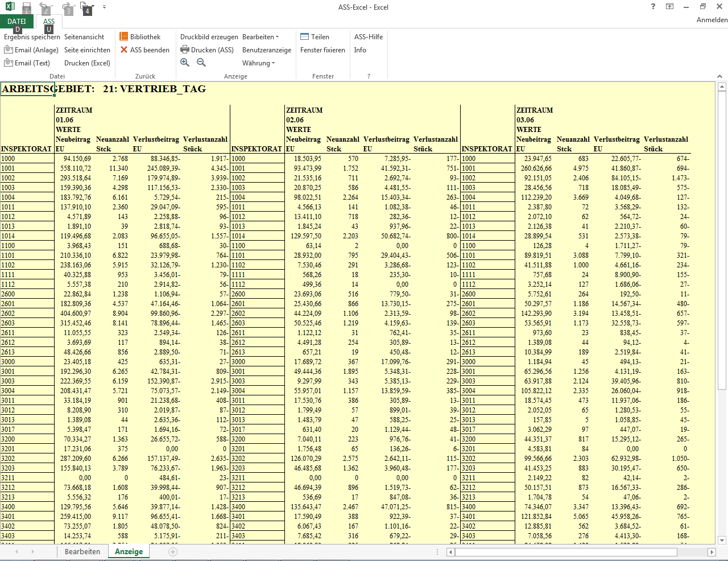Select the ASS ribbon tab

[x=49, y=22]
